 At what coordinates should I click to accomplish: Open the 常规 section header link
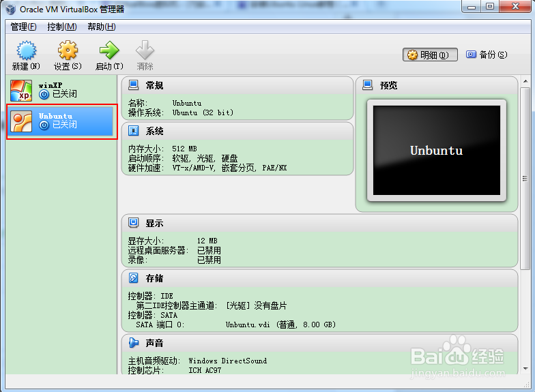(x=154, y=85)
